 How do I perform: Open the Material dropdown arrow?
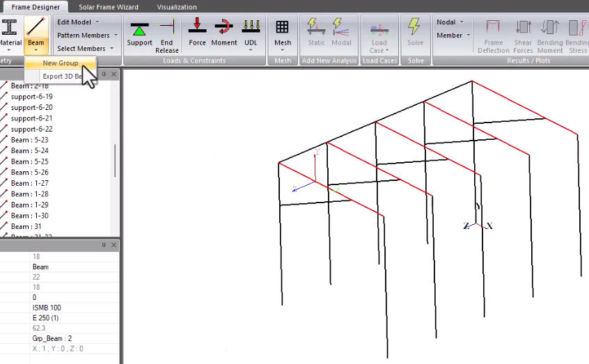pyautogui.click(x=9, y=50)
